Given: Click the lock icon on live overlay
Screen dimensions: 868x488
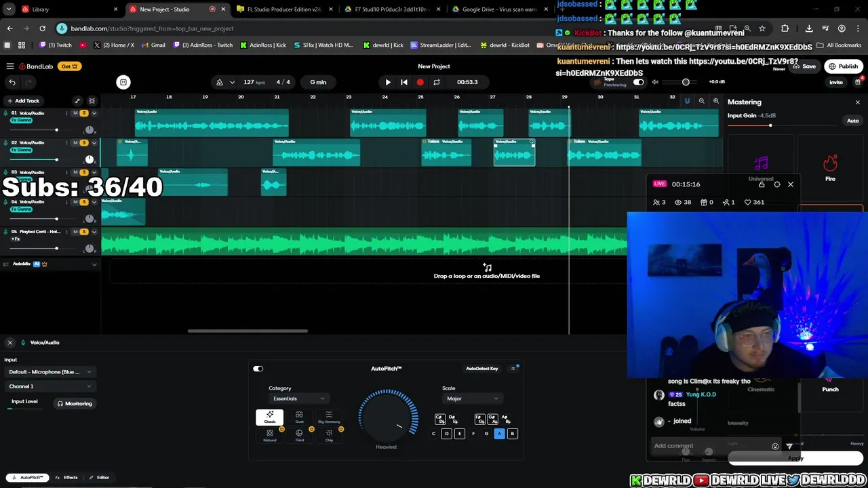Looking at the screenshot, I should [762, 184].
